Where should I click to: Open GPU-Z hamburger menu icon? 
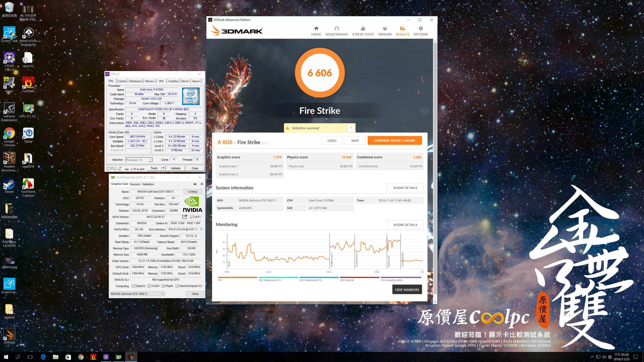[x=202, y=184]
